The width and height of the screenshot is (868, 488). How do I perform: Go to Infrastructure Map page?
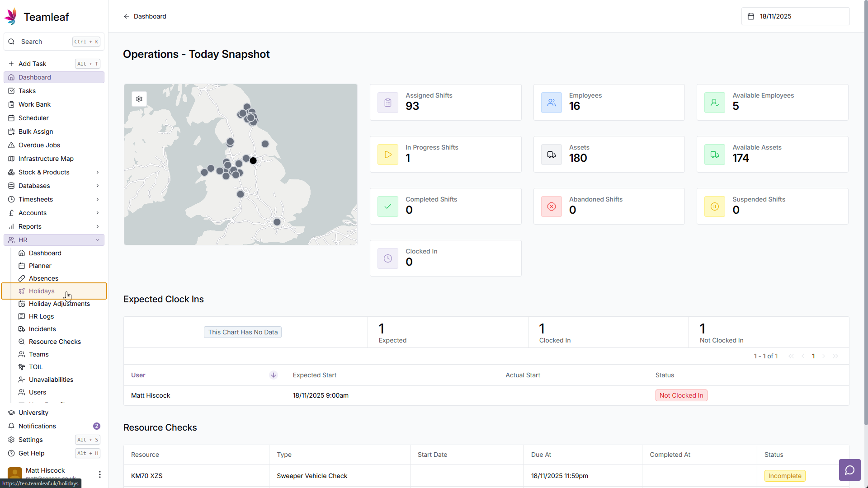coord(46,159)
